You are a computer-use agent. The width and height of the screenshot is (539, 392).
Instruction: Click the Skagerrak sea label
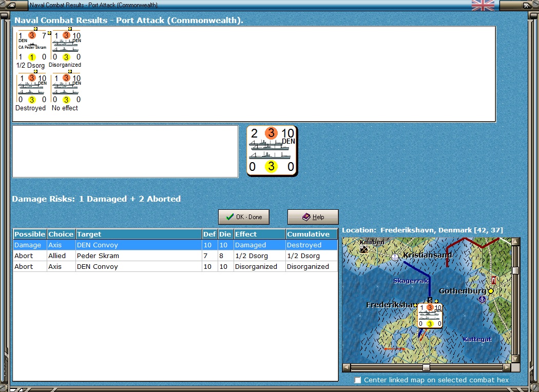click(411, 281)
